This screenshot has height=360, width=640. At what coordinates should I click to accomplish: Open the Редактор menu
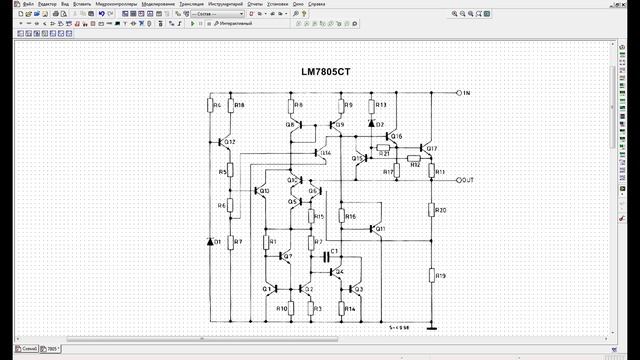[x=47, y=4]
